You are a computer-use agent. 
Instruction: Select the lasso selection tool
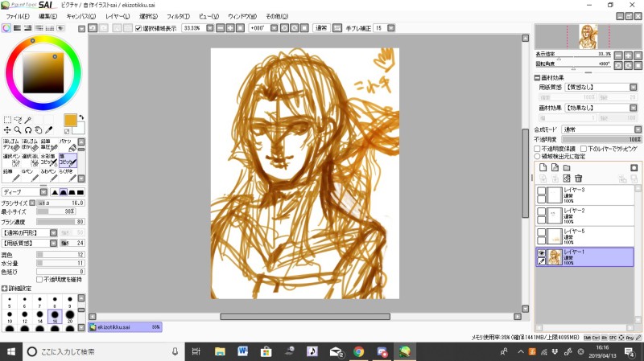18,120
